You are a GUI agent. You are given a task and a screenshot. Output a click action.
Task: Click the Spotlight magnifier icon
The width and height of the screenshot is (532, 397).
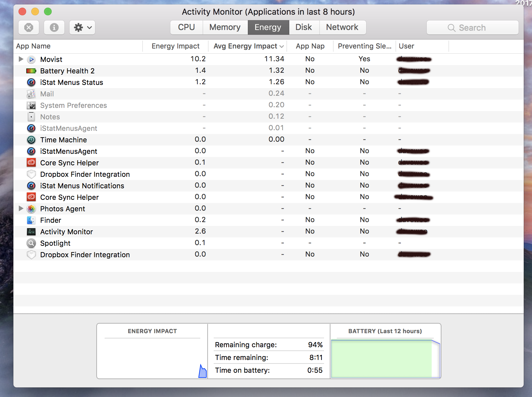31,243
